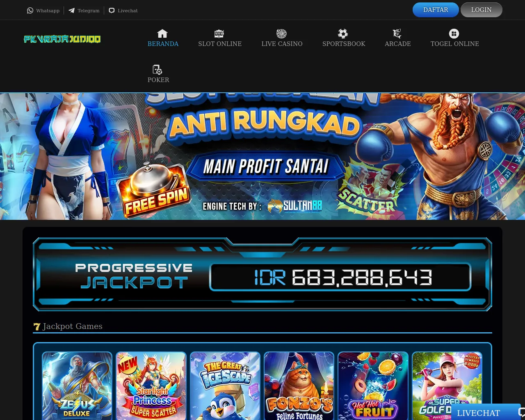Click the Telegram paper plane icon
The width and height of the screenshot is (525, 420).
(71, 11)
